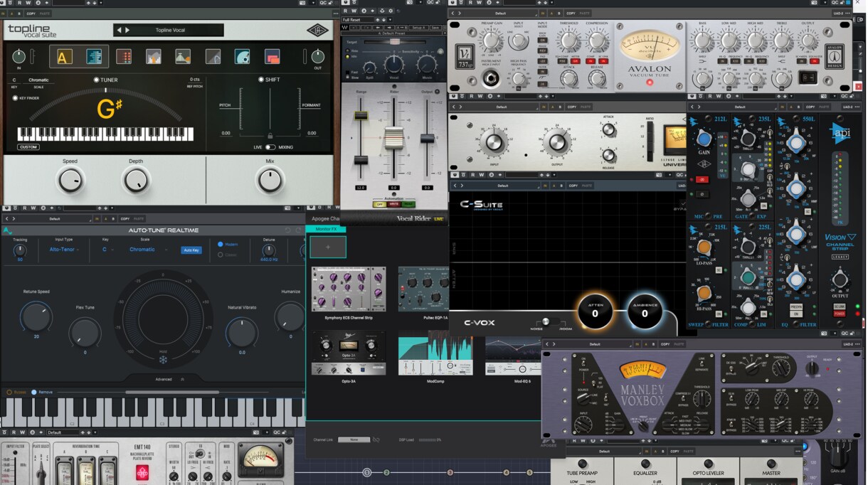Open the Auto-Tune Key dropdown showing C

[107, 250]
